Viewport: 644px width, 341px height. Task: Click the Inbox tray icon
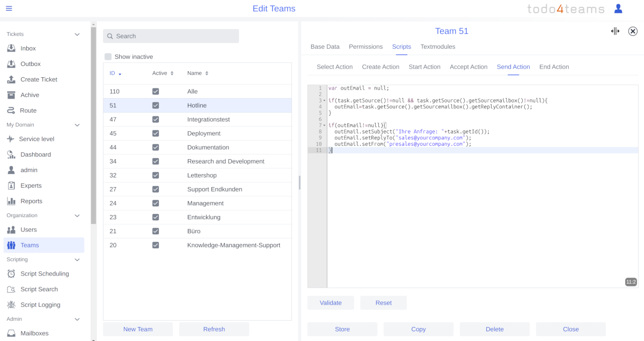click(11, 48)
